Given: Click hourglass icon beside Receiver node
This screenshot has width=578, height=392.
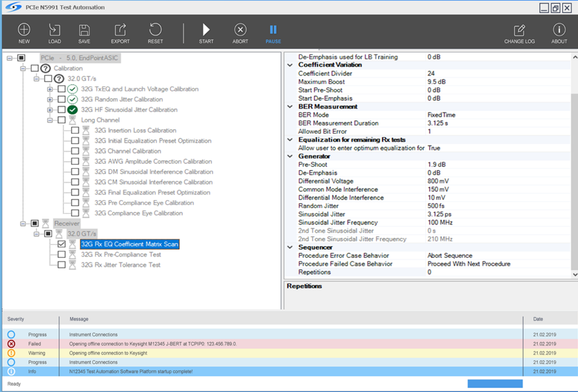Looking at the screenshot, I should click(x=46, y=223).
